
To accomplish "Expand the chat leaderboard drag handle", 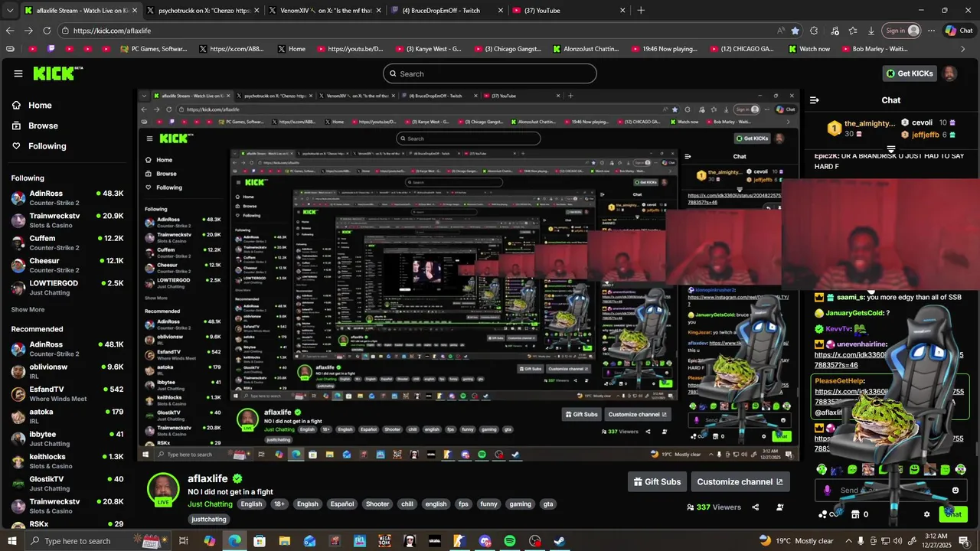I will pos(891,149).
